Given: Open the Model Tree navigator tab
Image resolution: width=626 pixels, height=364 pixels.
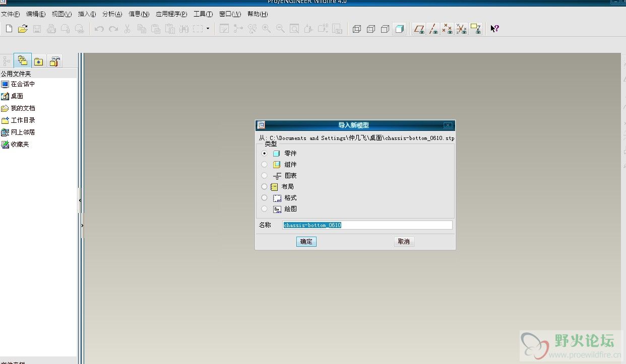Looking at the screenshot, I should click(7, 61).
